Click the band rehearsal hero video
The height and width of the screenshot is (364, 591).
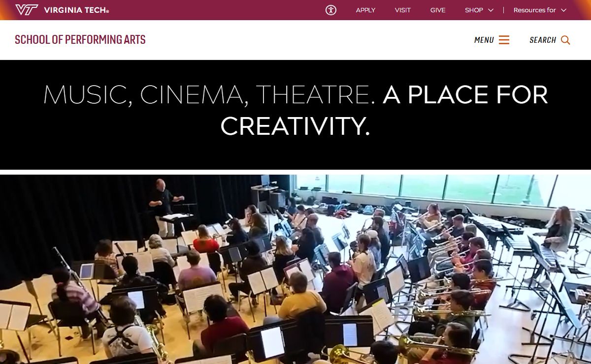coord(295,269)
